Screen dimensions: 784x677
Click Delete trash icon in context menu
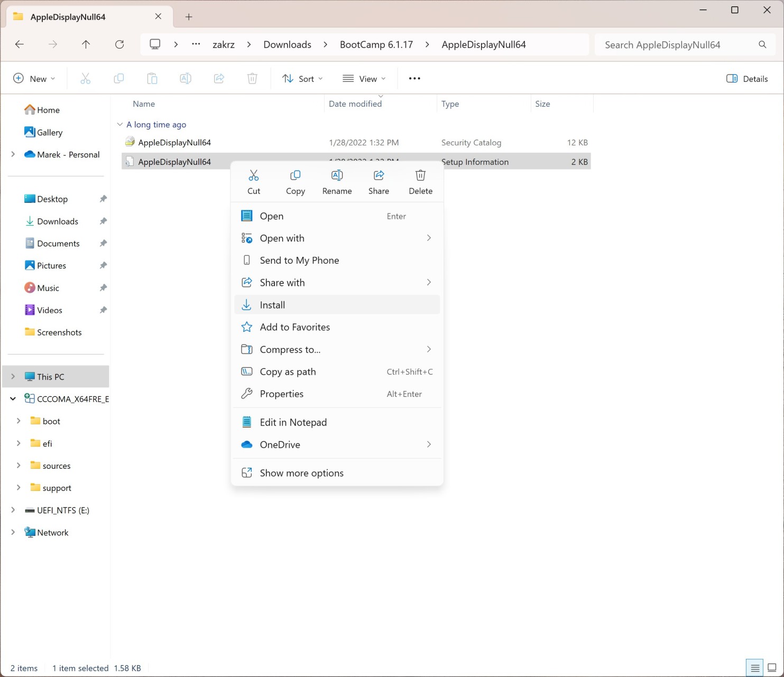pyautogui.click(x=420, y=175)
